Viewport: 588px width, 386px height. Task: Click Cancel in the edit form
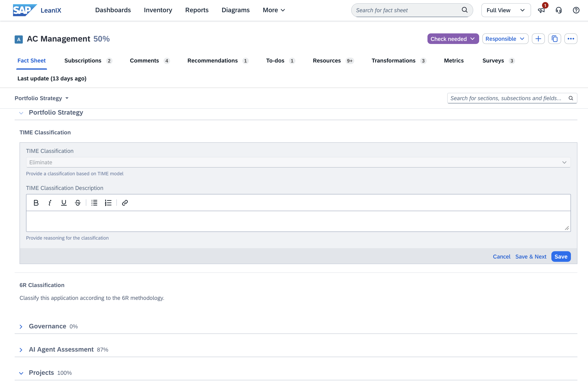[501, 257]
